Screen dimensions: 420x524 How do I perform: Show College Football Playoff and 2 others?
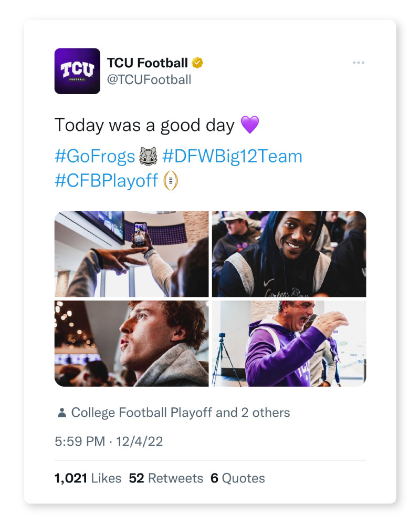coord(181,413)
